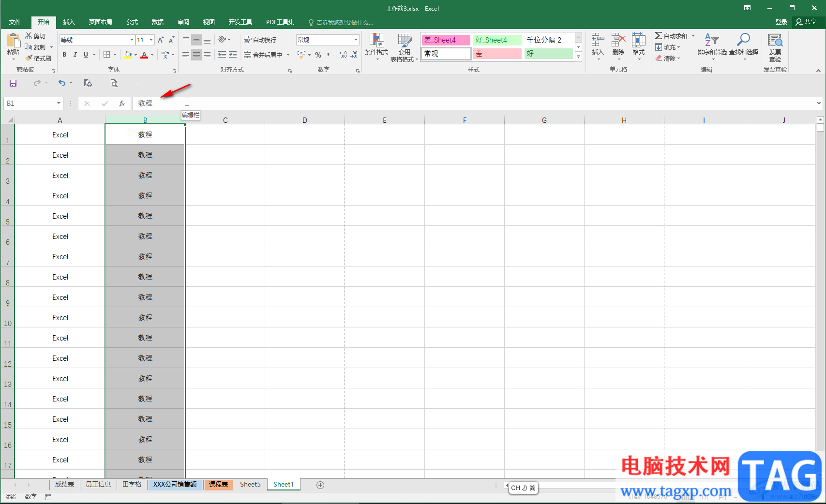
Task: Click the print preview icon
Action: [x=114, y=83]
